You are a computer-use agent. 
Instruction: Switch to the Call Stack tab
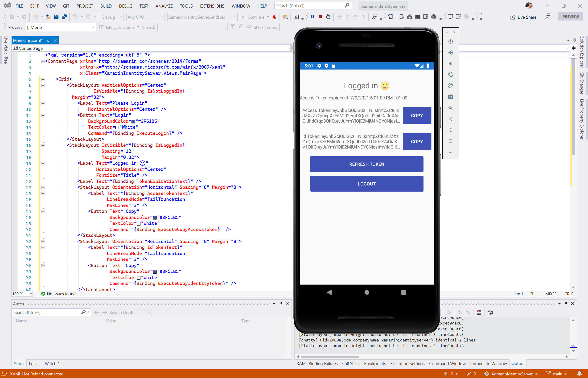350,364
